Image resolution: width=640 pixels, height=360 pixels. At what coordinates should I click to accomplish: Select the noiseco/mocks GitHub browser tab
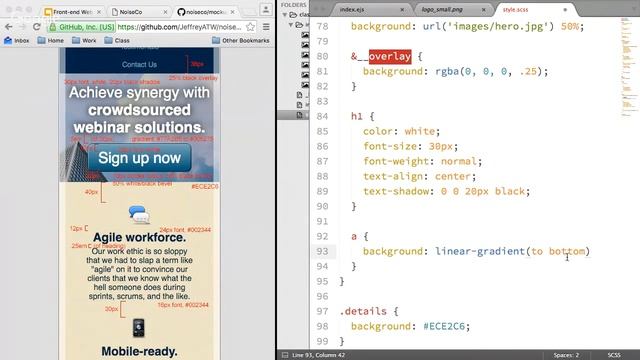[x=204, y=12]
